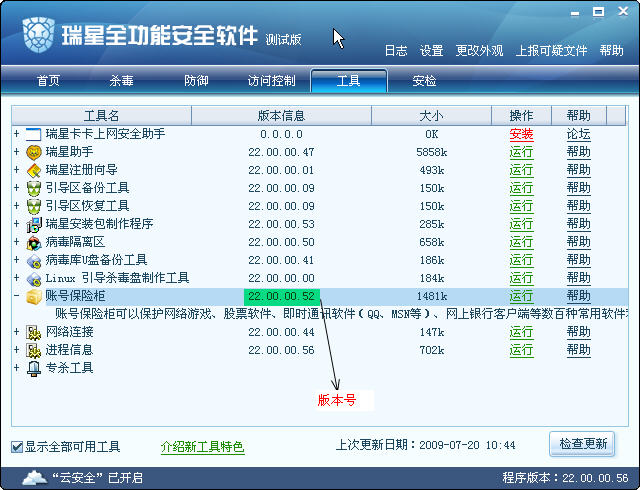Click the 瑞星注册向导 icon
This screenshot has width=640, height=490.
click(x=34, y=170)
